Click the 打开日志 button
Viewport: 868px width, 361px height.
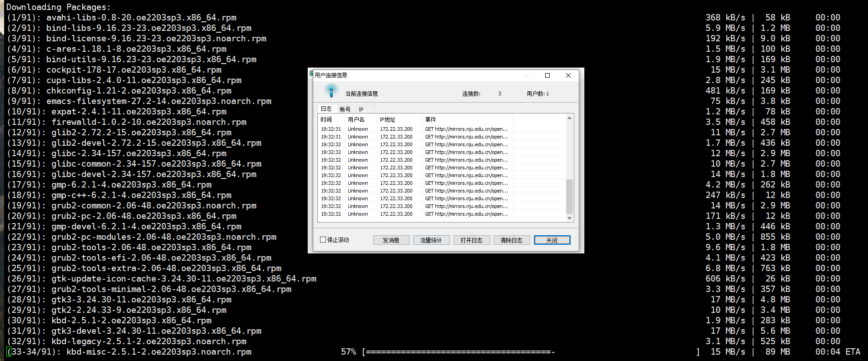point(472,240)
